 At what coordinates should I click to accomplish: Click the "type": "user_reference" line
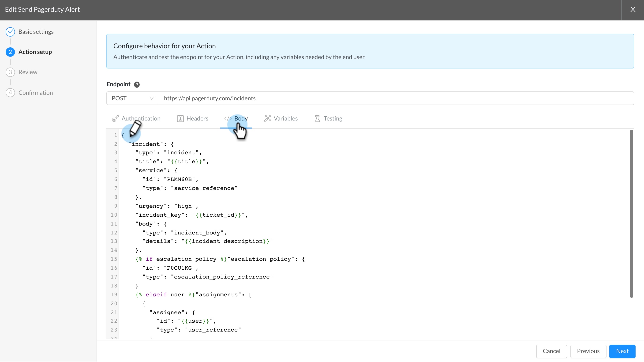pos(199,330)
